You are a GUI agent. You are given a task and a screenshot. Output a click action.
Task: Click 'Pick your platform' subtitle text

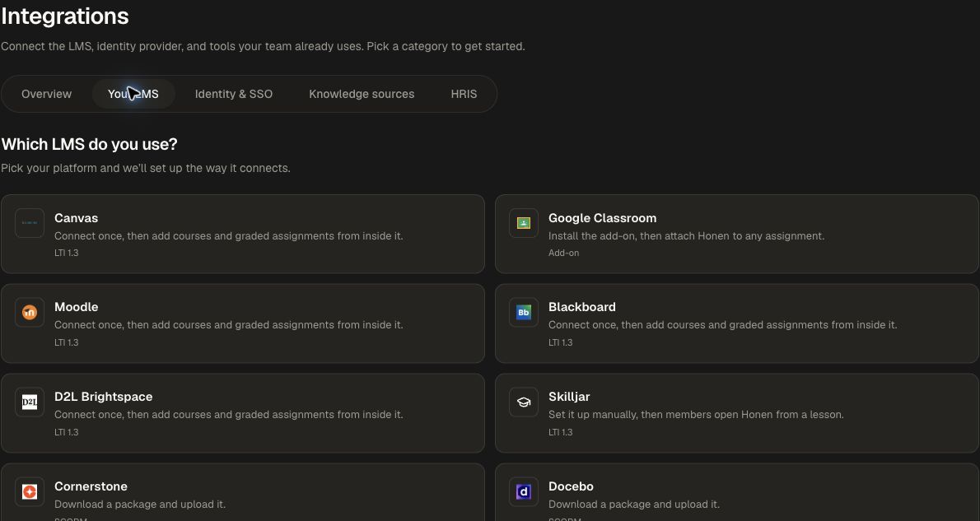(146, 168)
